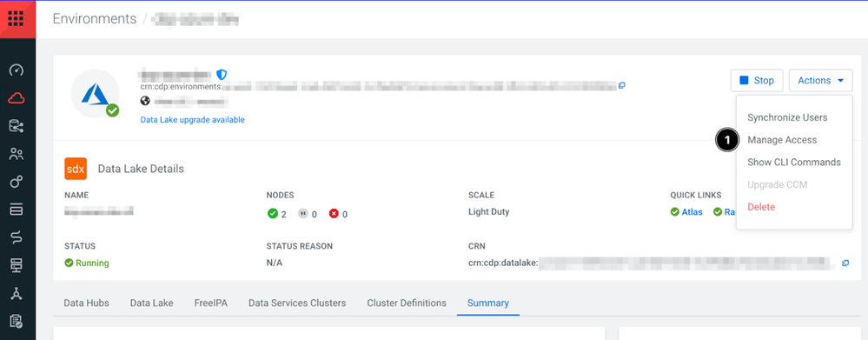Choose Delete from Actions menu
The height and width of the screenshot is (340, 868).
[x=761, y=207]
